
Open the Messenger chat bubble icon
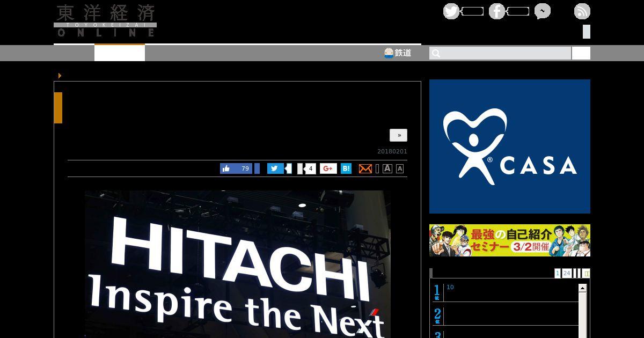click(543, 11)
